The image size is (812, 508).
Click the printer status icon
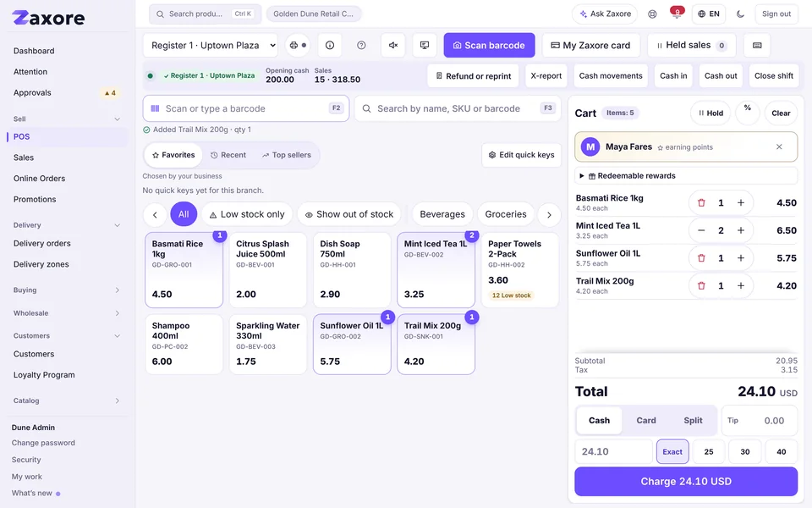coord(297,45)
